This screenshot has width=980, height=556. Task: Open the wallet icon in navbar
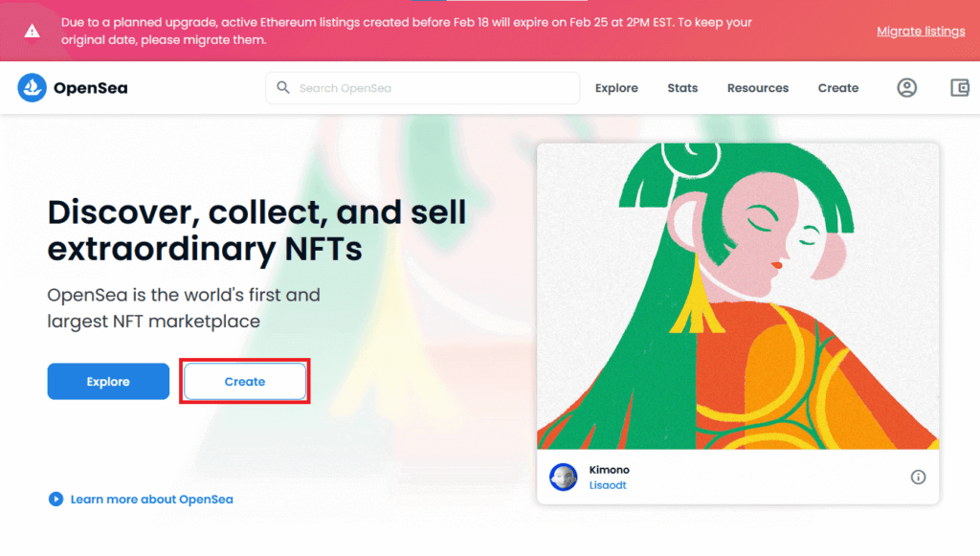coord(960,88)
